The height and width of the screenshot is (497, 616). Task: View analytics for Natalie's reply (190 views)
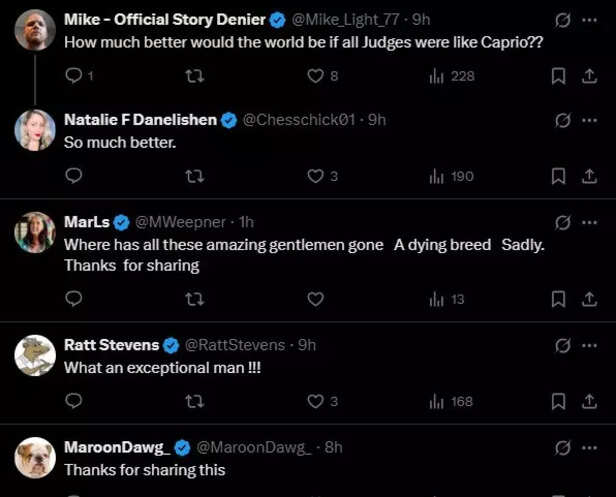(x=450, y=176)
